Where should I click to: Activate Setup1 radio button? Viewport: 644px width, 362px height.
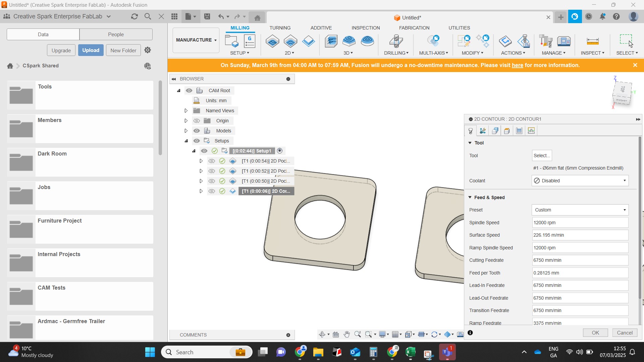pos(280,151)
